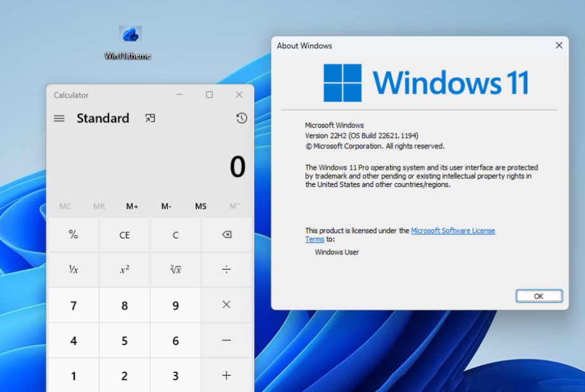Click the Calculator display showing 0

coord(238,167)
